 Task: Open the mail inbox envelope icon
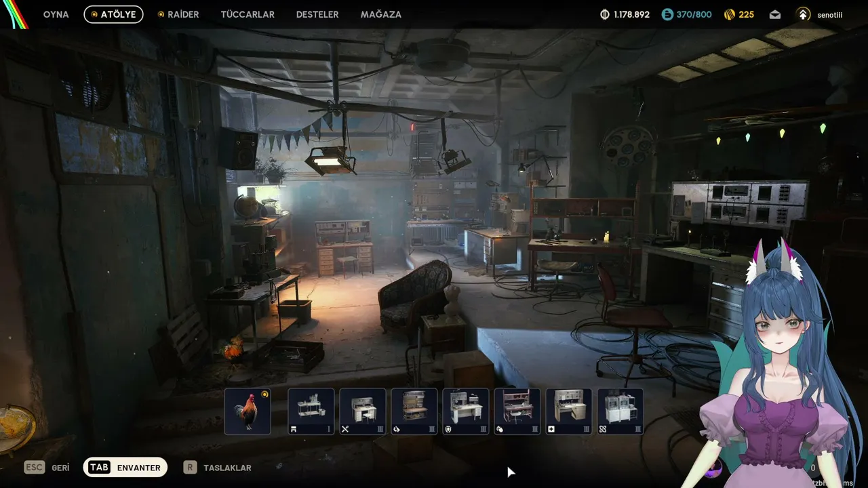tap(775, 14)
